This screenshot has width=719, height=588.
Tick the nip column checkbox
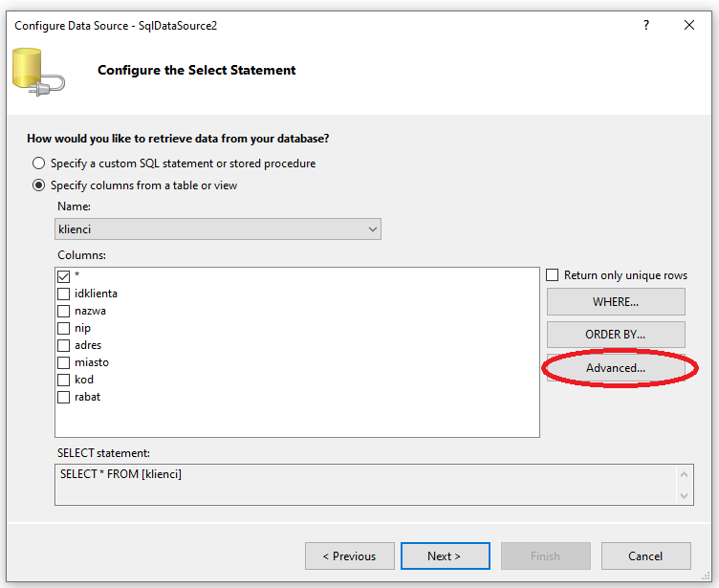[64, 328]
